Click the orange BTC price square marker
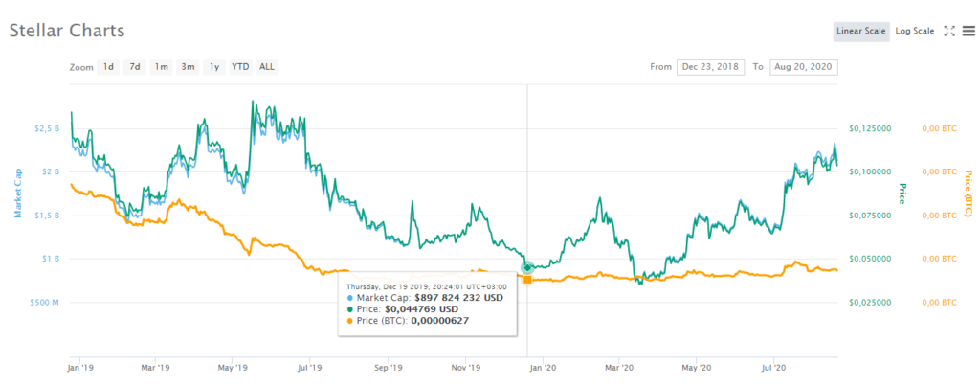This screenshot has width=980, height=387. [x=527, y=280]
